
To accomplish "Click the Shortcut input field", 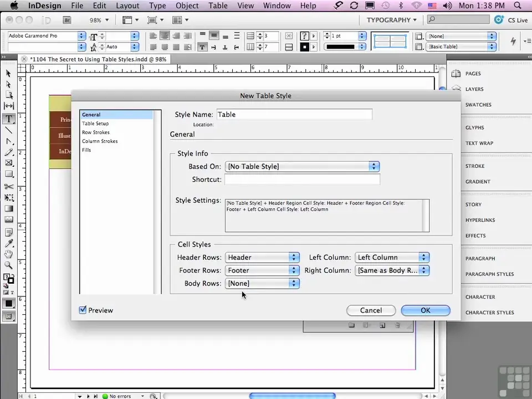I will pyautogui.click(x=302, y=179).
